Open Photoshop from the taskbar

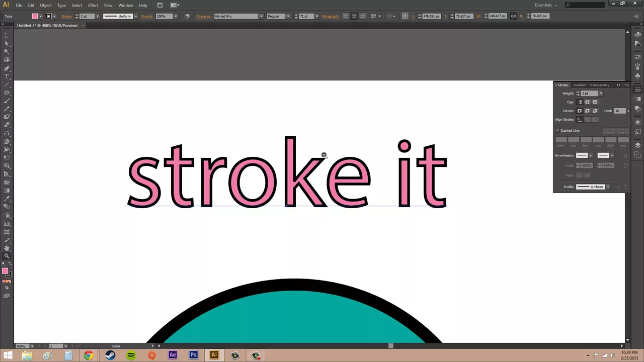pyautogui.click(x=193, y=355)
